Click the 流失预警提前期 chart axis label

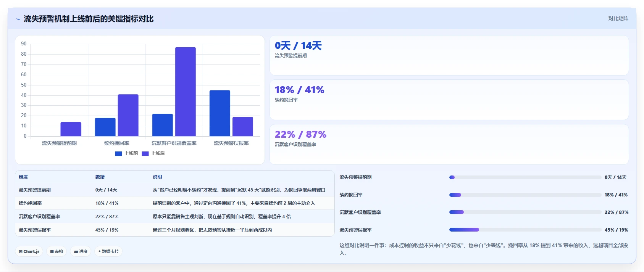click(59, 143)
